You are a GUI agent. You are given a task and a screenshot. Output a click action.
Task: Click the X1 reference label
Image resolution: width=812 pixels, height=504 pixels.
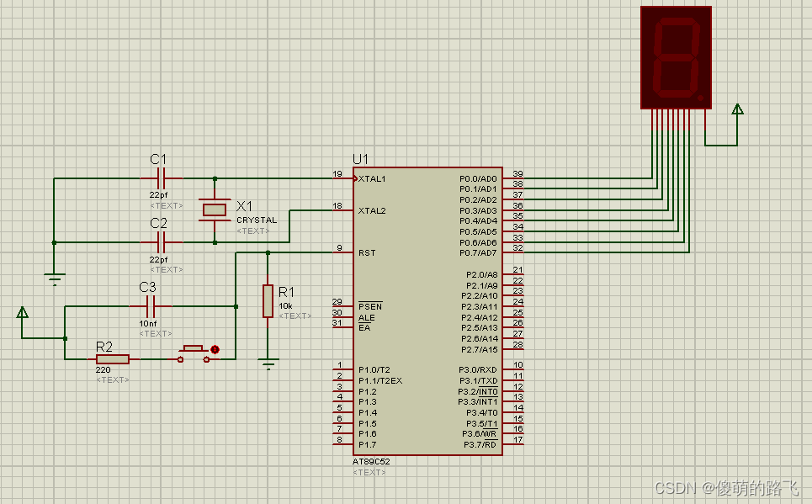(x=244, y=206)
